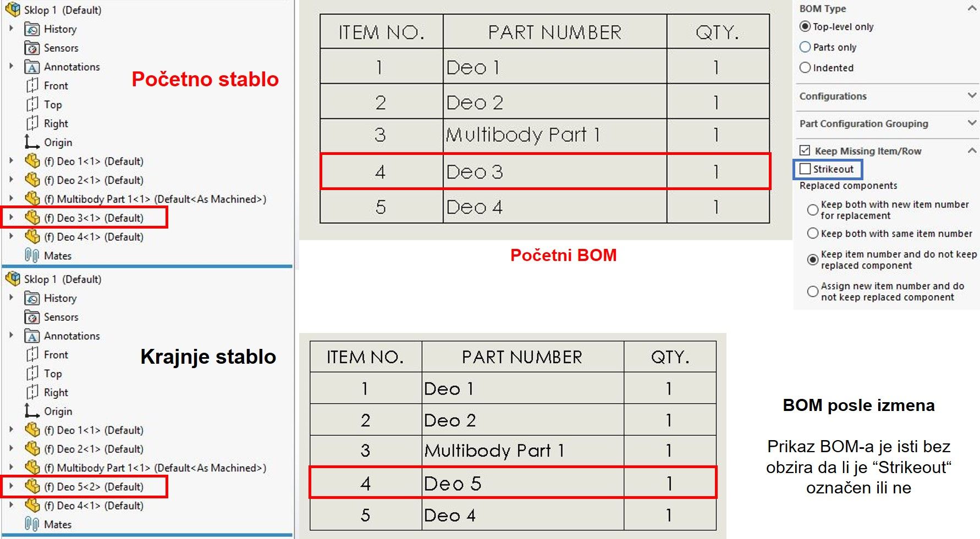The width and height of the screenshot is (980, 539).
Task: Toggle Keep Missing Item/Row off
Action: [804, 151]
